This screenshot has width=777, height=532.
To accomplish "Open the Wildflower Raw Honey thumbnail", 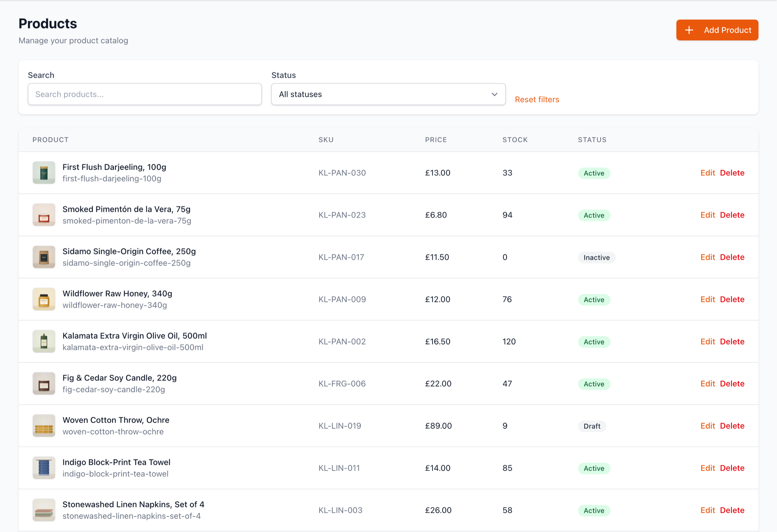I will [x=44, y=299].
